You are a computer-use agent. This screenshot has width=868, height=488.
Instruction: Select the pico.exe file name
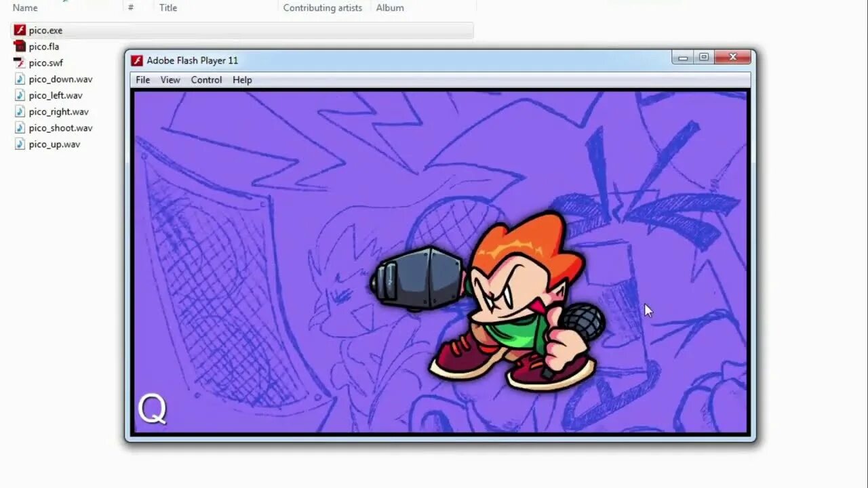(x=45, y=30)
